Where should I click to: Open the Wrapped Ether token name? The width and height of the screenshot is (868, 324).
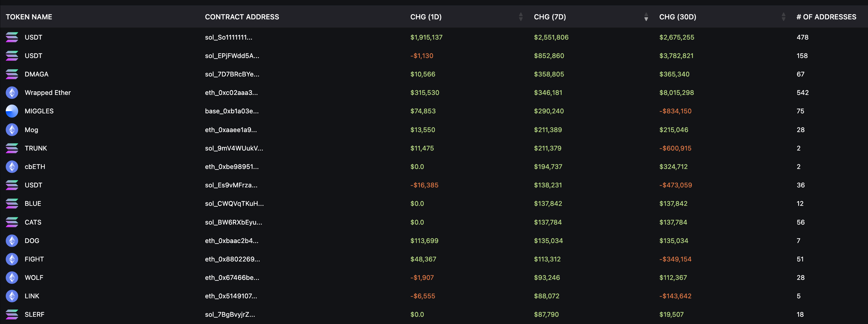pos(47,92)
